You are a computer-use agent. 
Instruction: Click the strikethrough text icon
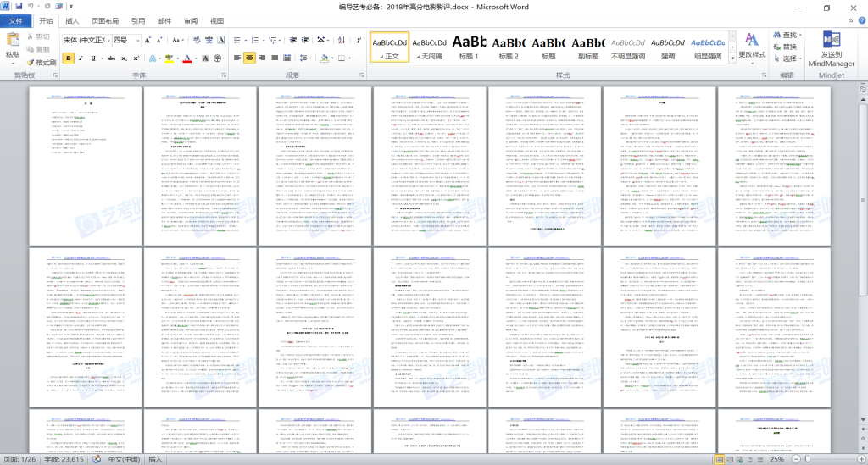point(110,58)
